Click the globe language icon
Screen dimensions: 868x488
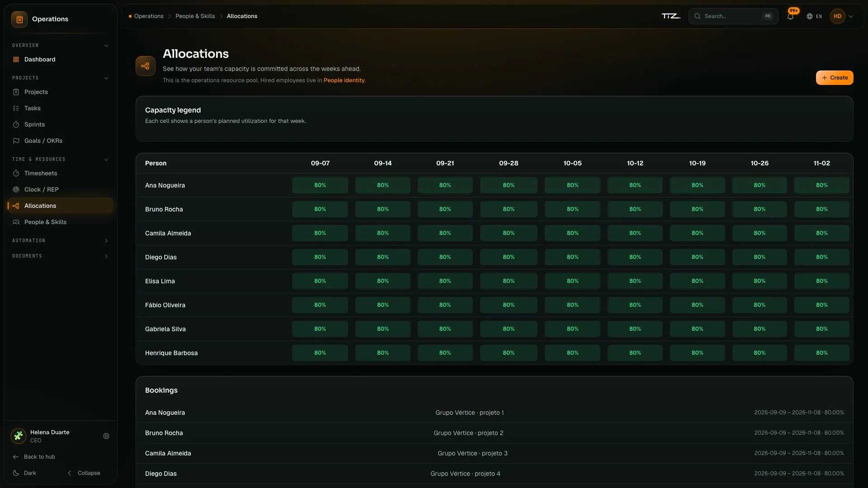coord(810,16)
